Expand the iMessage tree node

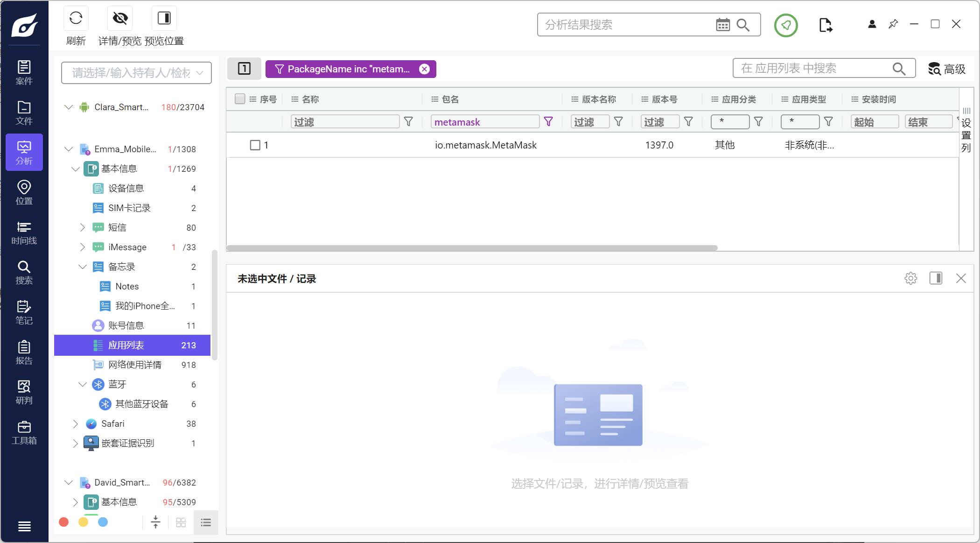(x=83, y=247)
